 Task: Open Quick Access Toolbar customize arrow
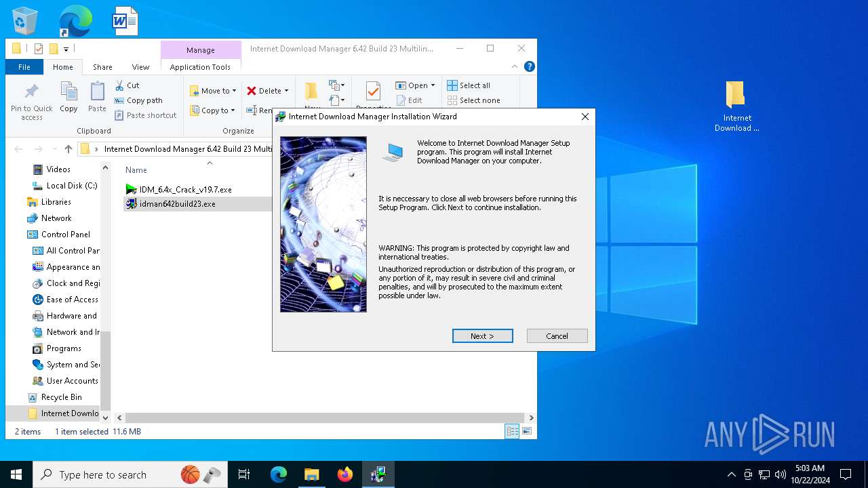click(66, 49)
